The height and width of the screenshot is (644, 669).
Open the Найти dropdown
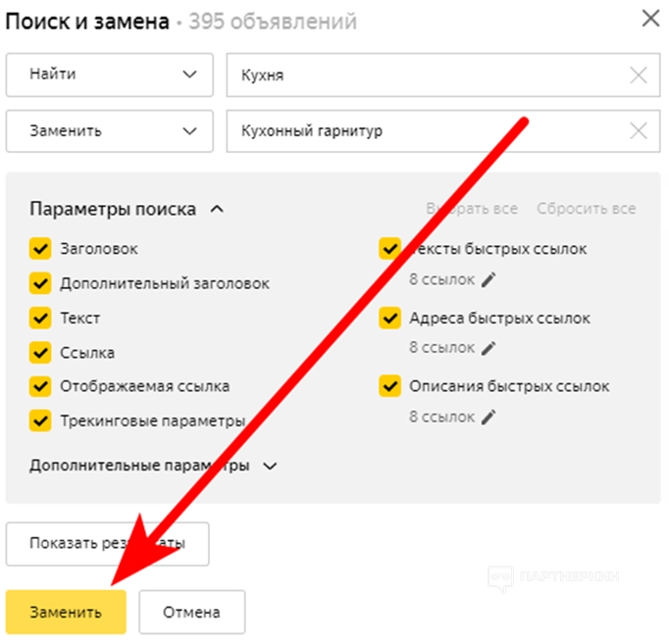click(109, 75)
